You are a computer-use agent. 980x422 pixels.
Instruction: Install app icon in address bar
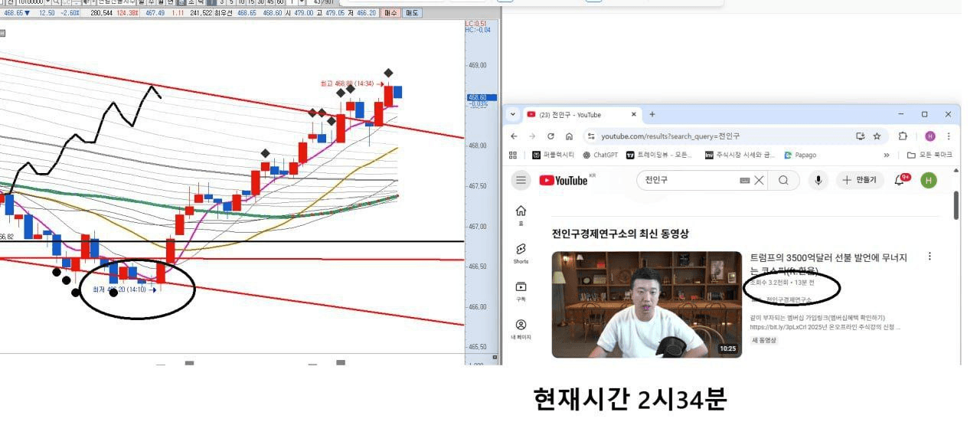tap(861, 136)
